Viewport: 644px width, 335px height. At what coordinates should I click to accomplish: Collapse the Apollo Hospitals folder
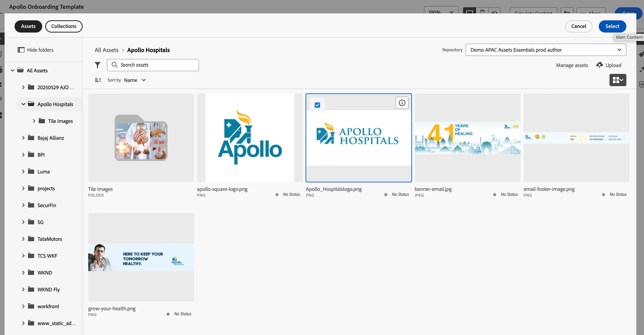[x=23, y=104]
